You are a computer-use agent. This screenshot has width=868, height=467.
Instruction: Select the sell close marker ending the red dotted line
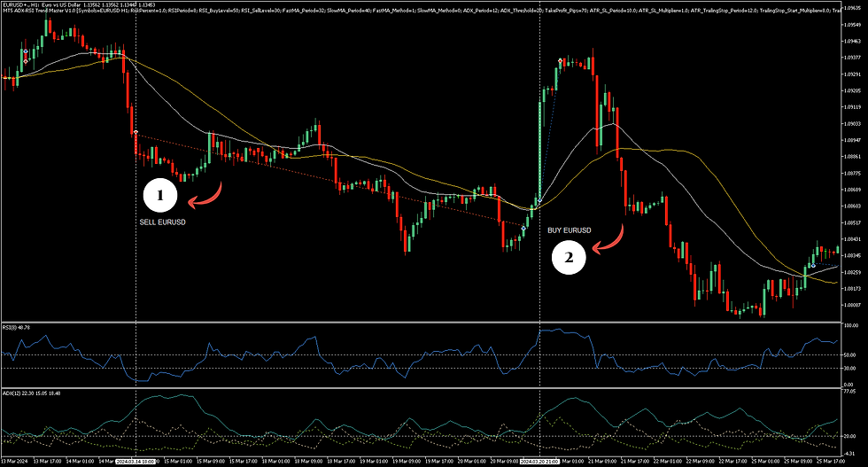[523, 228]
